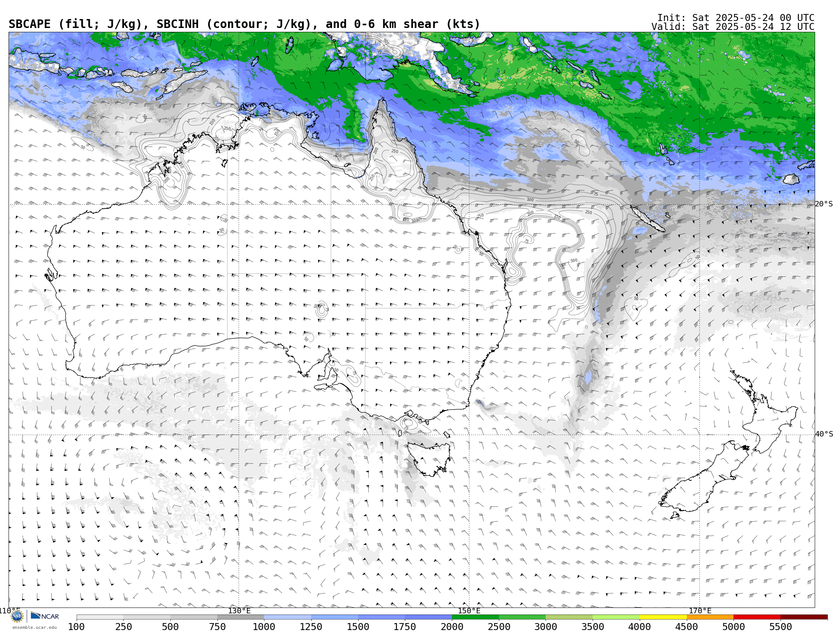This screenshot has height=632, width=840.
Task: Click the colorbar value label 1250
Action: [x=311, y=627]
